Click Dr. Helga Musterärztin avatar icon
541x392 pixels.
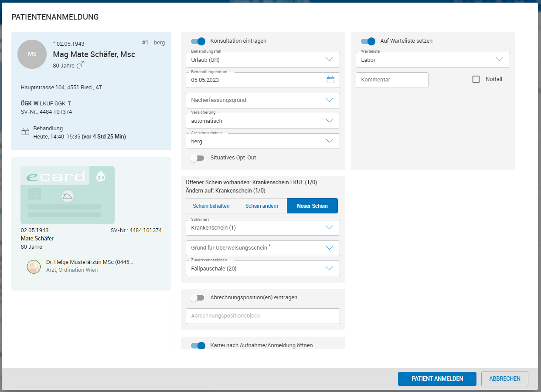pyautogui.click(x=34, y=266)
